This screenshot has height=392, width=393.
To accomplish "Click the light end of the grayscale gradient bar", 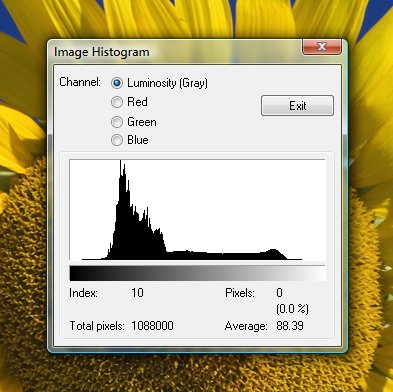I will pos(320,274).
